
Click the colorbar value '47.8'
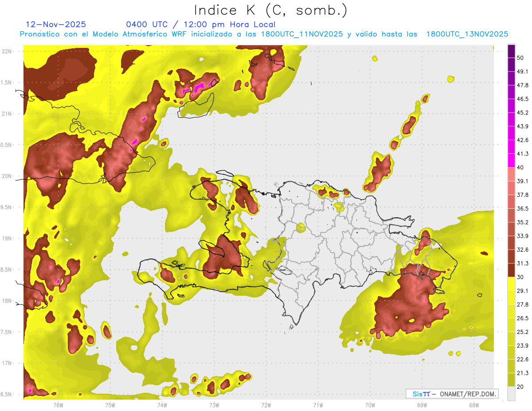coord(523,85)
